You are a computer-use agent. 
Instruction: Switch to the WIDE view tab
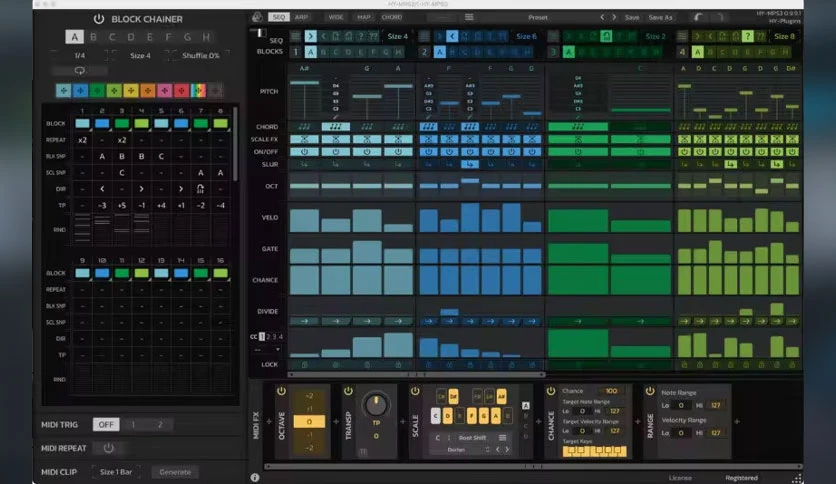coord(336,17)
